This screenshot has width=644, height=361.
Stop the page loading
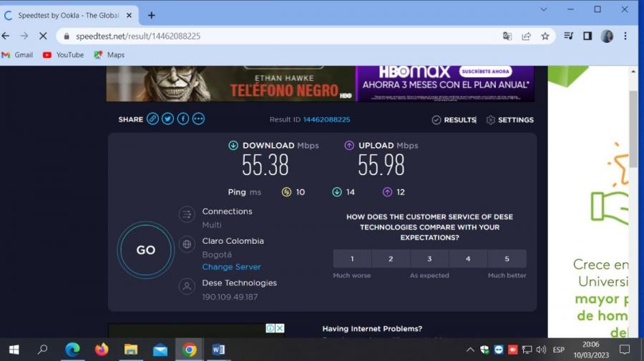click(43, 36)
